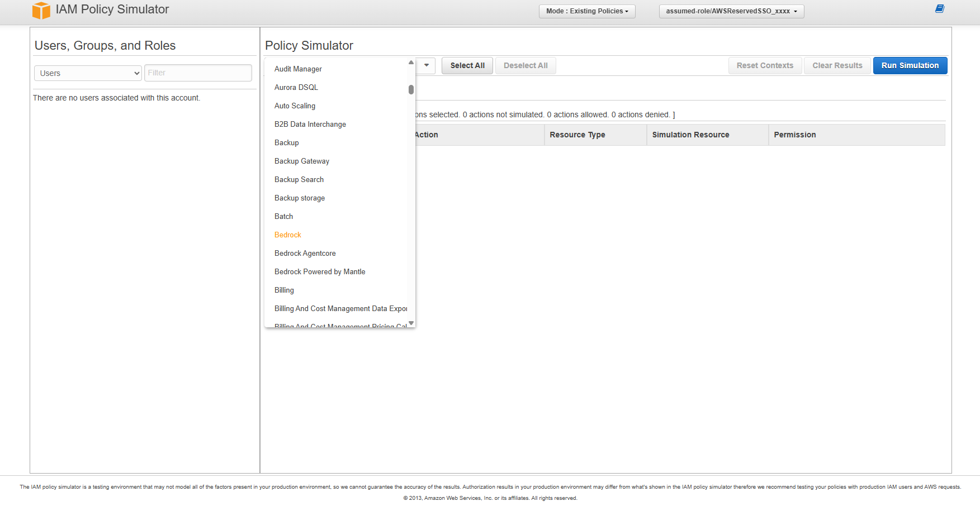Select Billing from the service list
The image size is (980, 506).
coord(284,290)
